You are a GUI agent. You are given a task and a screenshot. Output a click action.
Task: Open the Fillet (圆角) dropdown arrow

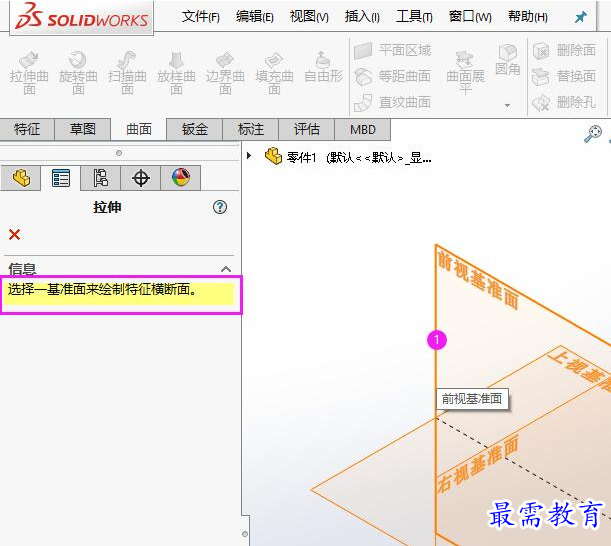pyautogui.click(x=507, y=105)
